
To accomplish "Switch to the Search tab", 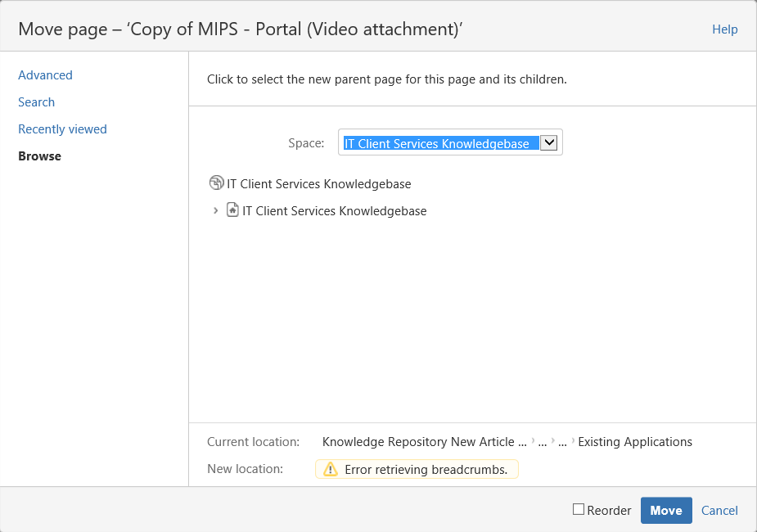I will click(x=36, y=102).
